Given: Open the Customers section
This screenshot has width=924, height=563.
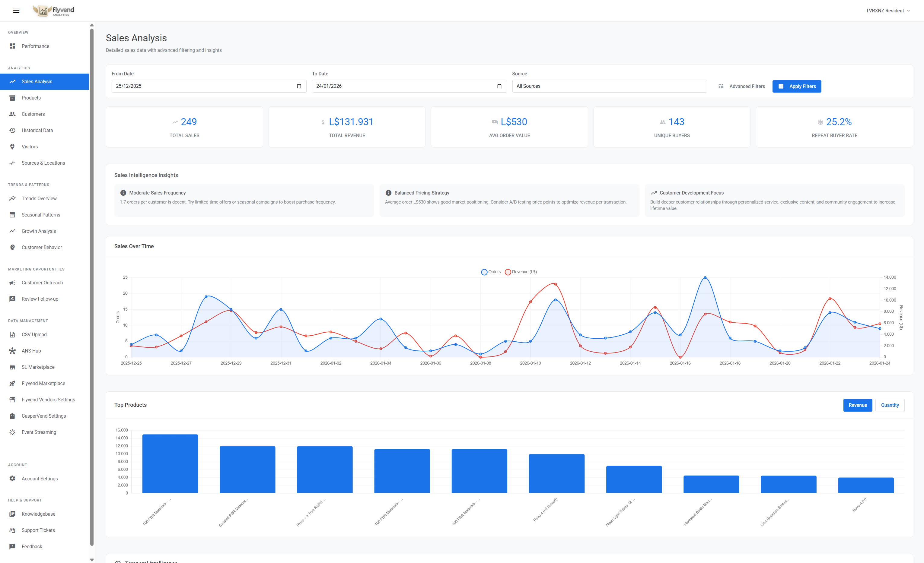Looking at the screenshot, I should click(x=33, y=114).
